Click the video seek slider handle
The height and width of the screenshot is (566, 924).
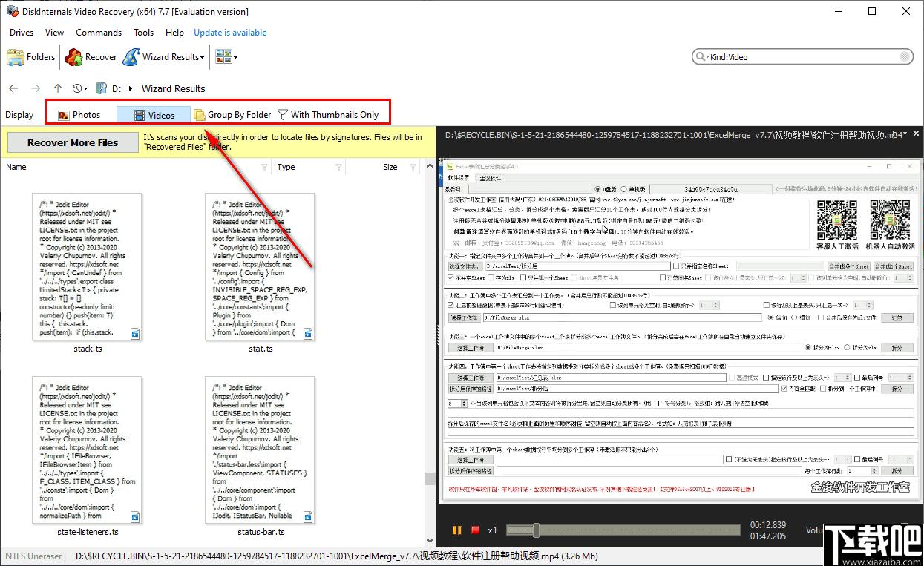coord(537,530)
